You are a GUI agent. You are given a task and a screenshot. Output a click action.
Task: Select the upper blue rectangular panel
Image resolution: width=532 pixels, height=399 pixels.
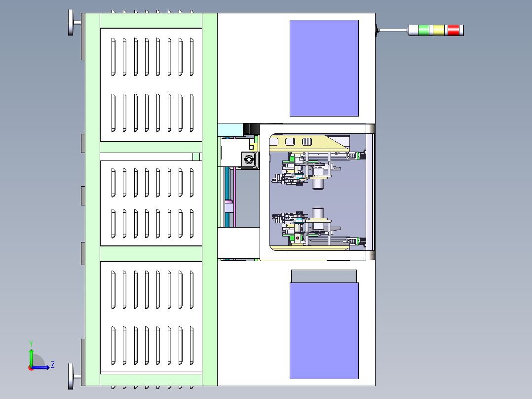pyautogui.click(x=324, y=68)
